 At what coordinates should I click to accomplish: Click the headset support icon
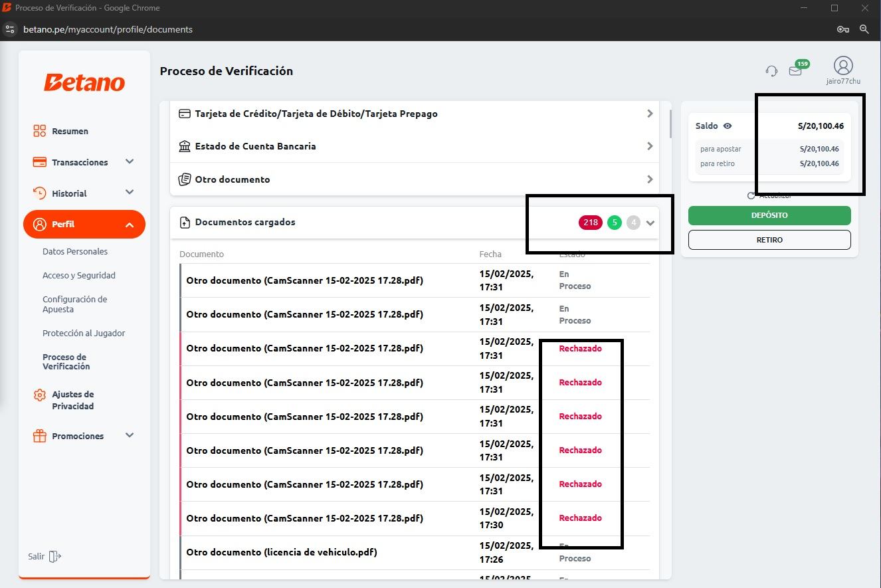771,70
